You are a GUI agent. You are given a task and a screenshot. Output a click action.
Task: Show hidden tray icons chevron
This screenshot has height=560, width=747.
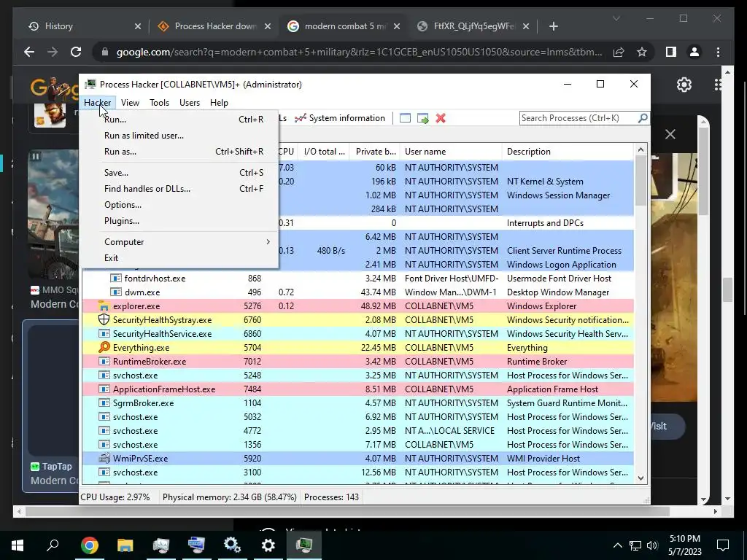[x=617, y=545]
